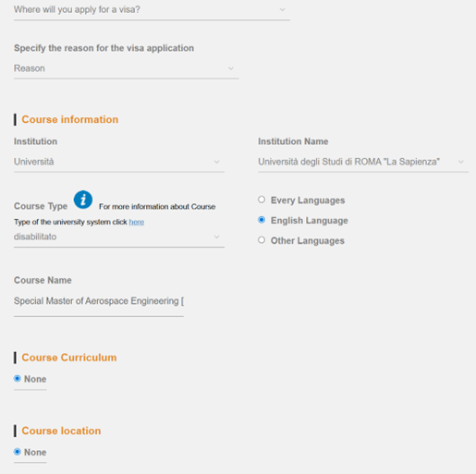
Task: Open the Institution Name dropdown for La Sapienza
Action: point(363,162)
